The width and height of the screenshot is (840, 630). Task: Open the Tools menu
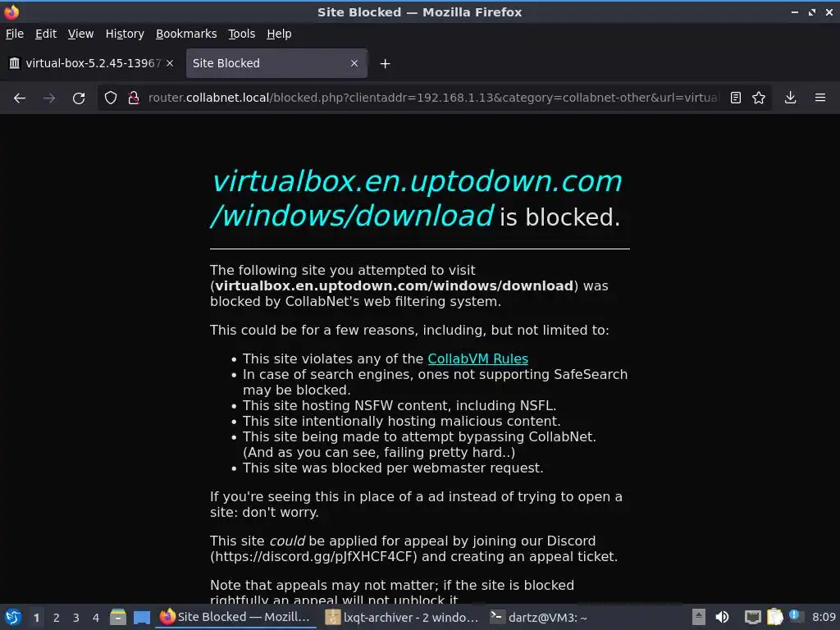click(242, 34)
